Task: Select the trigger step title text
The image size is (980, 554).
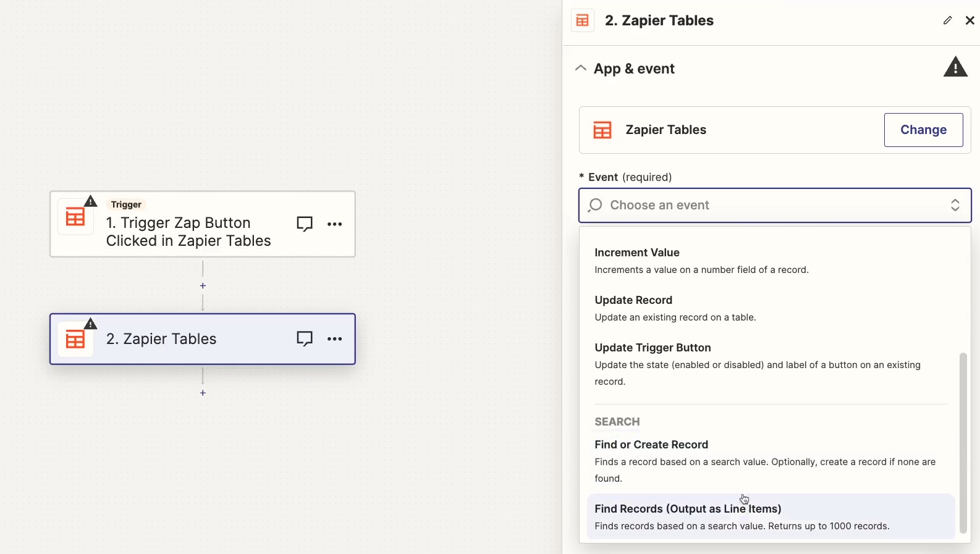Action: click(x=188, y=232)
